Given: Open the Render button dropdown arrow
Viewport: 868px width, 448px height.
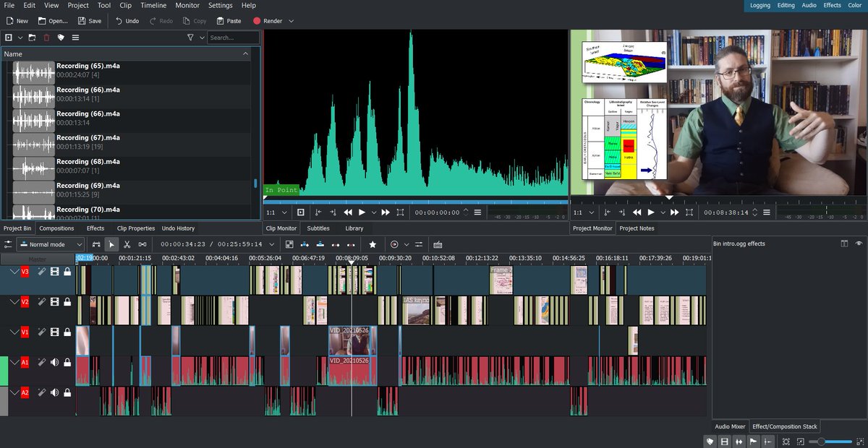Looking at the screenshot, I should [292, 21].
